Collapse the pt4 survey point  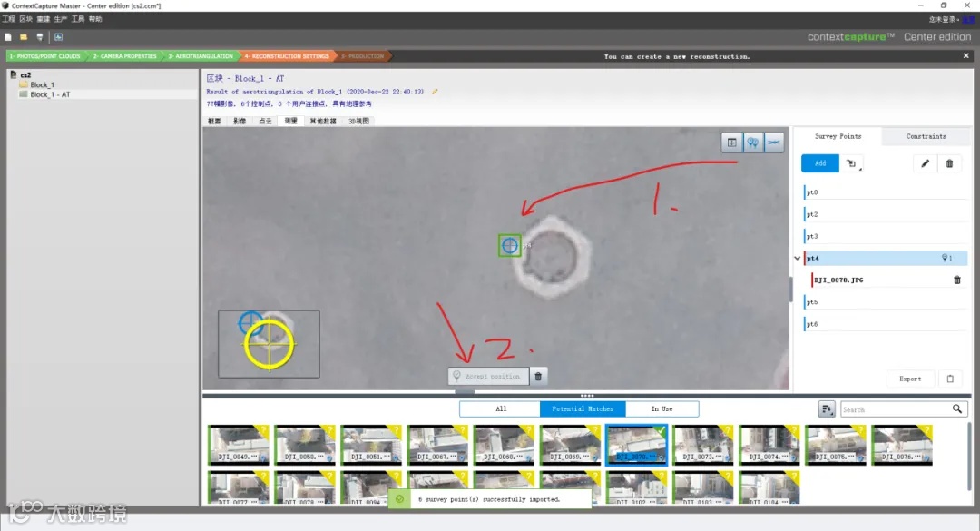pyautogui.click(x=797, y=258)
